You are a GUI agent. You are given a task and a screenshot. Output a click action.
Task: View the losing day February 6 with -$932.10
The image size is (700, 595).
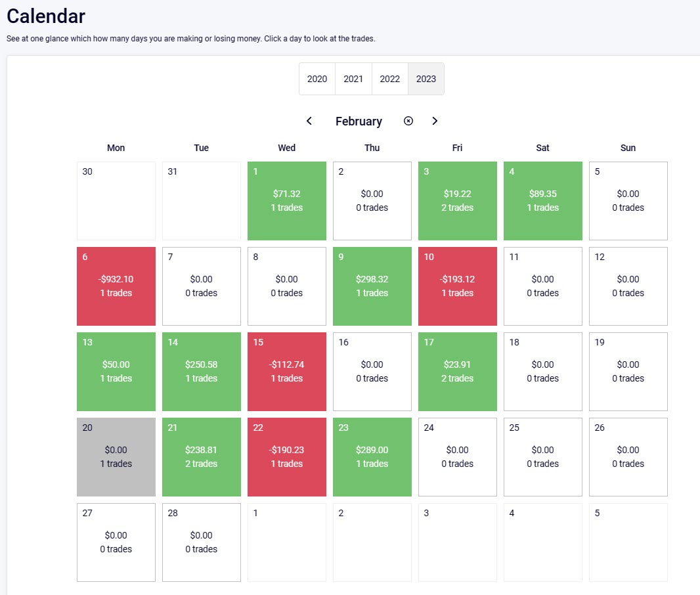[x=116, y=286]
